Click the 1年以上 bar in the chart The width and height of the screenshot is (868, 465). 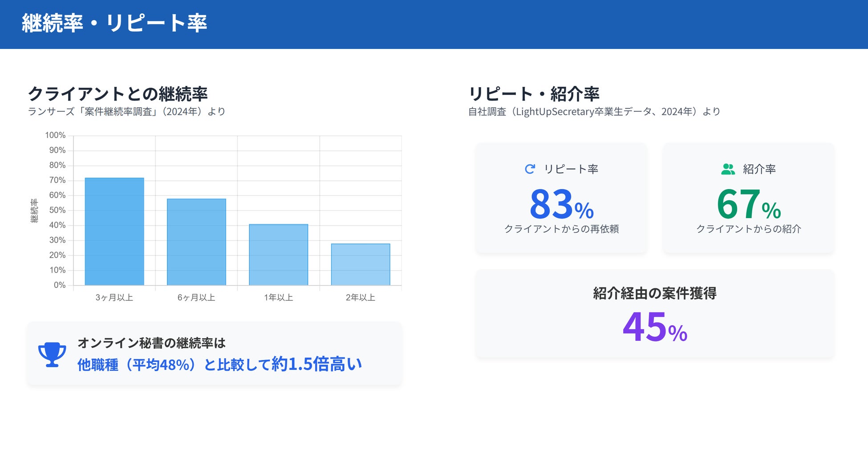279,255
